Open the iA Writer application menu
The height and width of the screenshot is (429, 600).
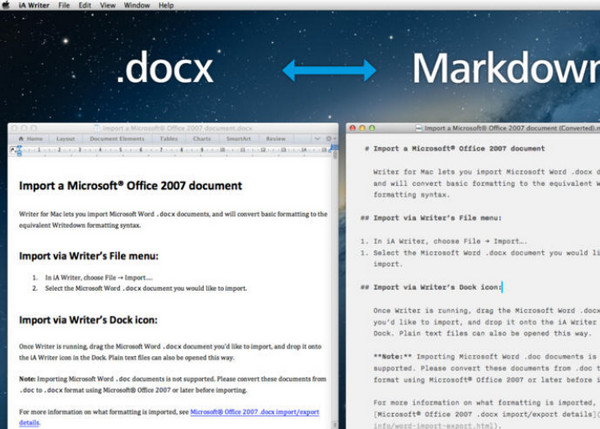coord(34,5)
